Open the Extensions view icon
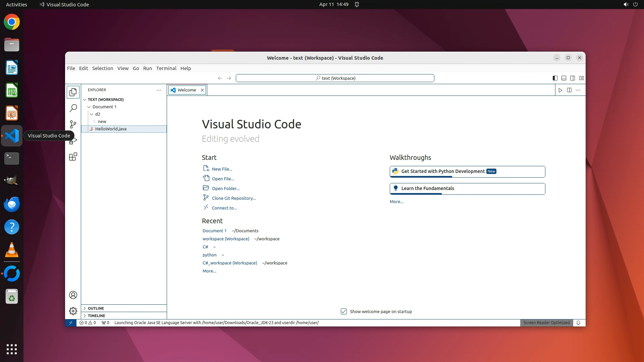644x362 pixels. 73,157
